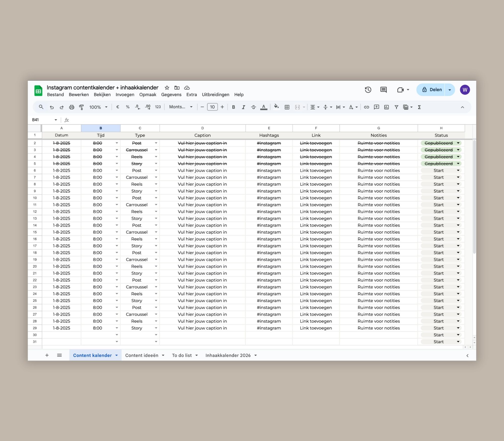504x441 pixels.
Task: Switch to Inhaakkalender 2026 tab
Action: click(228, 355)
